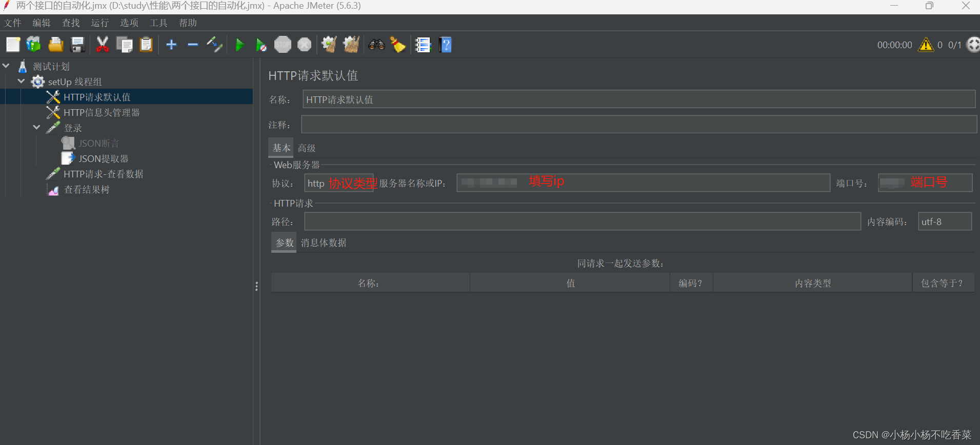Select the 登录 sampler
Viewport: 980px width, 445px height.
click(x=73, y=128)
